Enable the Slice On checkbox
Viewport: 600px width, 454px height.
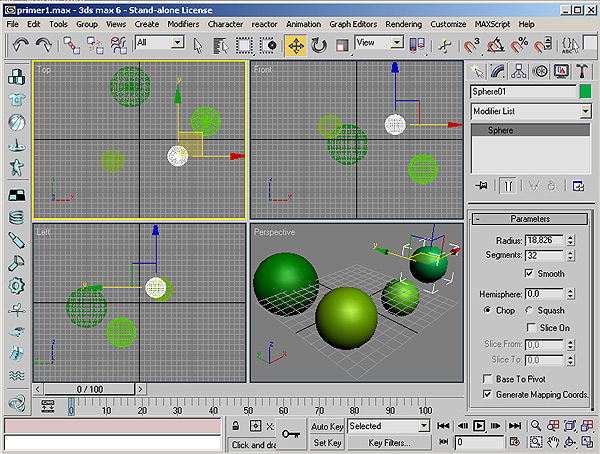click(x=529, y=327)
